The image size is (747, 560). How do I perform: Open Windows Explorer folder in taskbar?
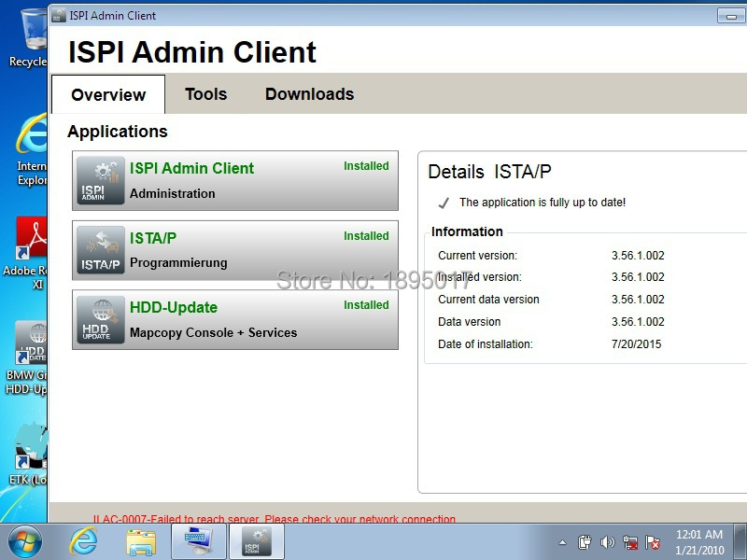click(141, 541)
